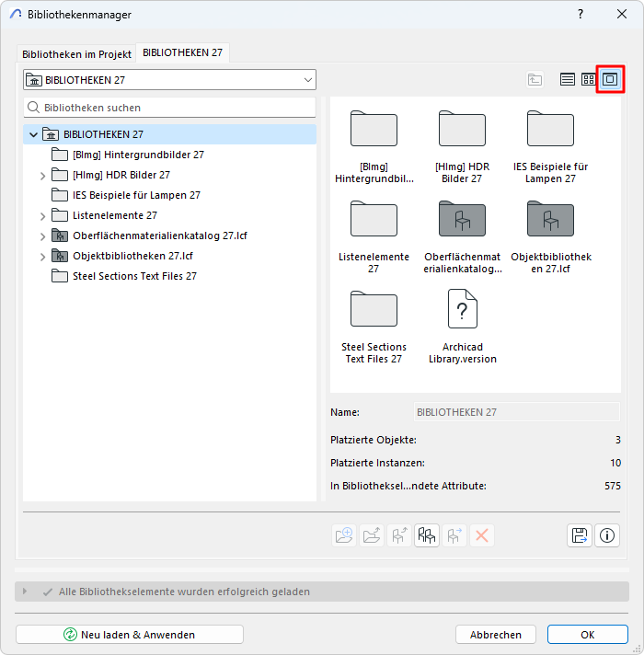Click the Abbrechen button
Image resolution: width=644 pixels, height=655 pixels.
click(496, 635)
